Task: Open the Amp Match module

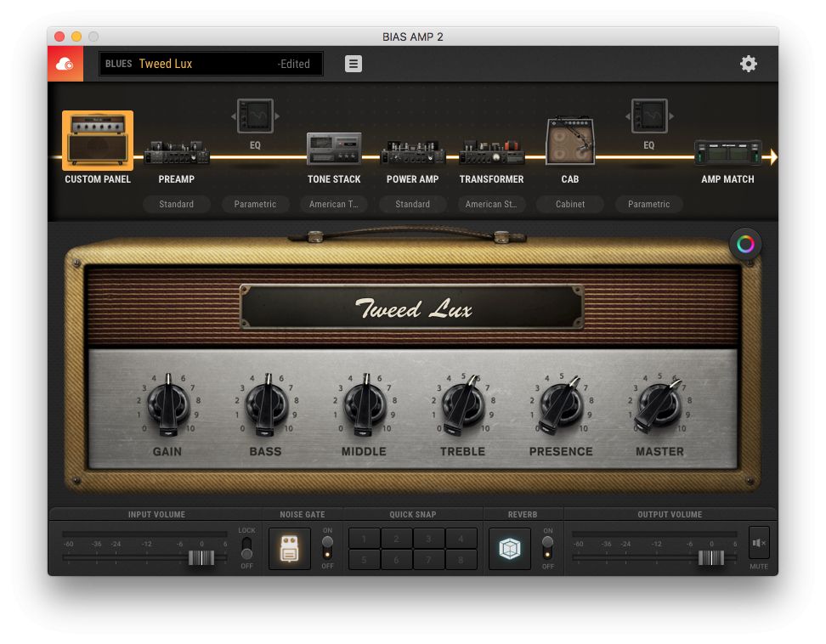Action: pos(727,155)
